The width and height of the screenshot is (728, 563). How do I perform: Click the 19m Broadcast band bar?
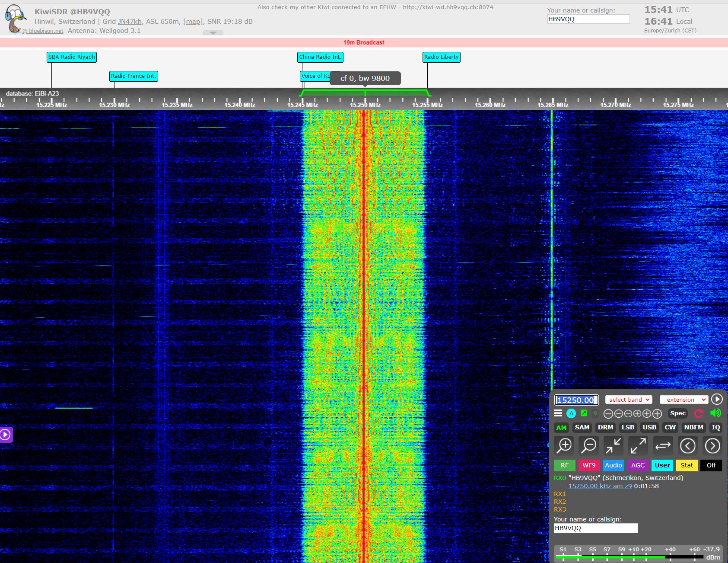click(x=364, y=42)
